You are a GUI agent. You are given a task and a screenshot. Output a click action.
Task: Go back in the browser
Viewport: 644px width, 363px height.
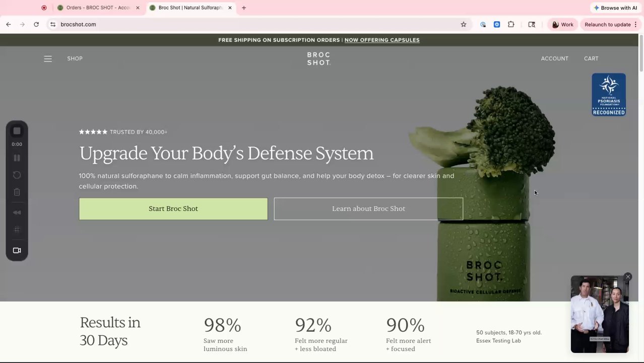(x=9, y=24)
